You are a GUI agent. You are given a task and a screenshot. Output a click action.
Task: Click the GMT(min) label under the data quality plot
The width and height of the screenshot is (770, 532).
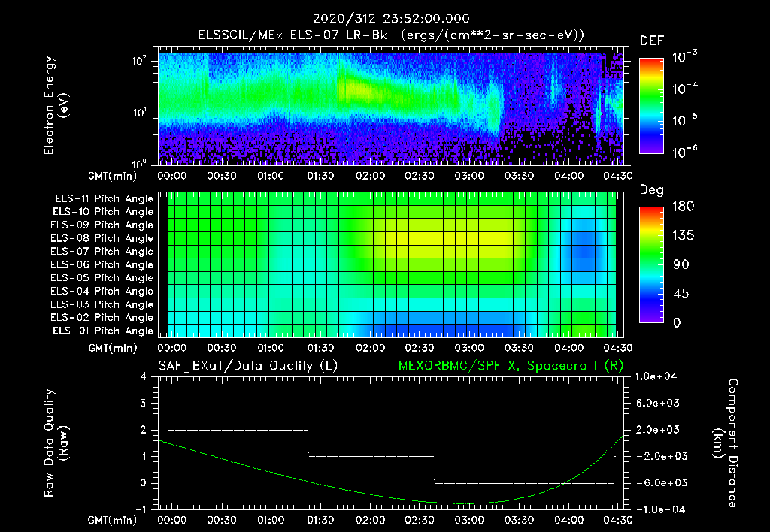coord(112,520)
